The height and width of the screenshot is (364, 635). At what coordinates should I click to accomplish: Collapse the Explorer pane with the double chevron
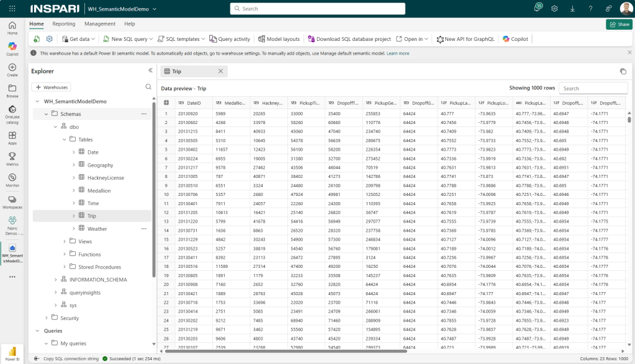[150, 71]
